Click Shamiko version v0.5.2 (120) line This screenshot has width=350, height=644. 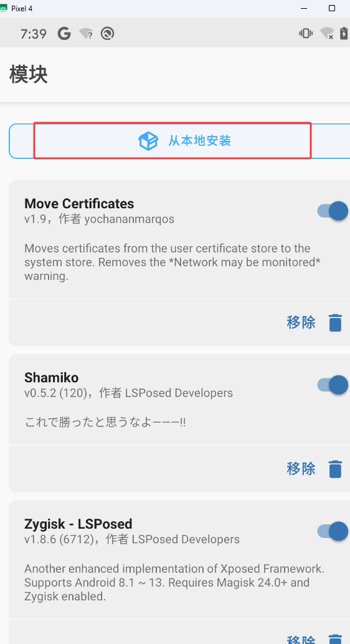pos(128,393)
